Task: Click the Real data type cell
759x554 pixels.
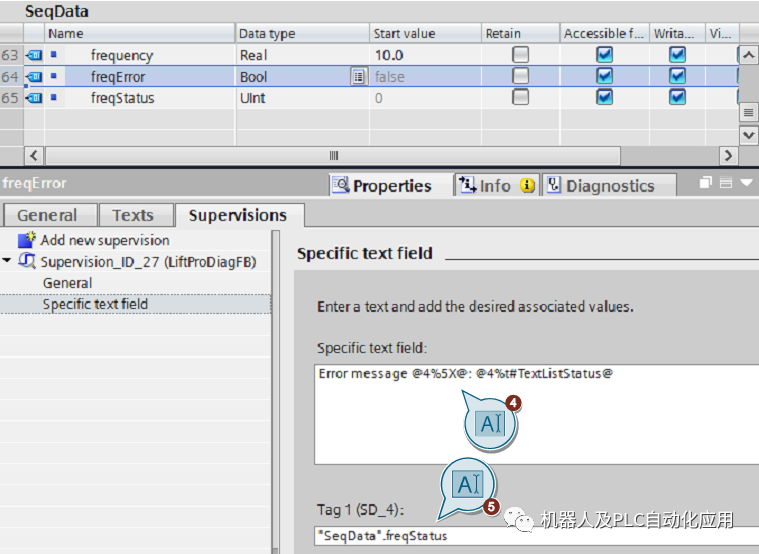Action: pos(303,55)
